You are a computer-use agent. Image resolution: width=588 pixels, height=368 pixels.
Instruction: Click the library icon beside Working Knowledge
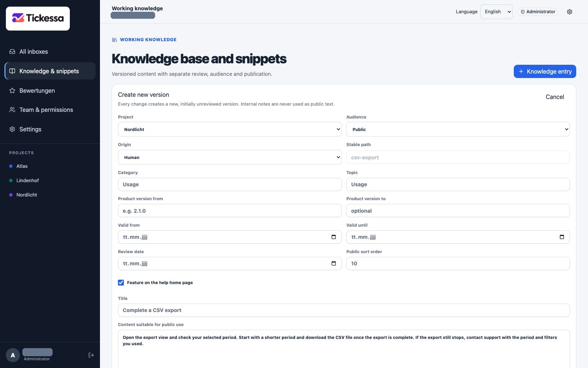click(x=115, y=40)
